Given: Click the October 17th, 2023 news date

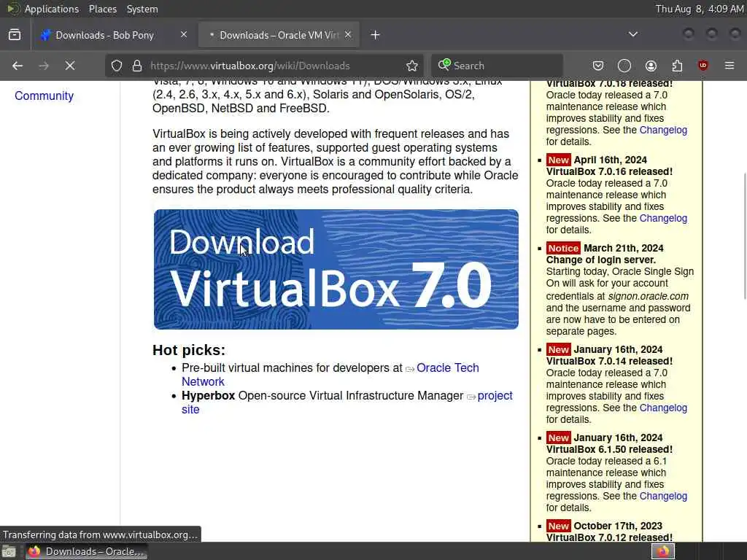Looking at the screenshot, I should [x=617, y=526].
